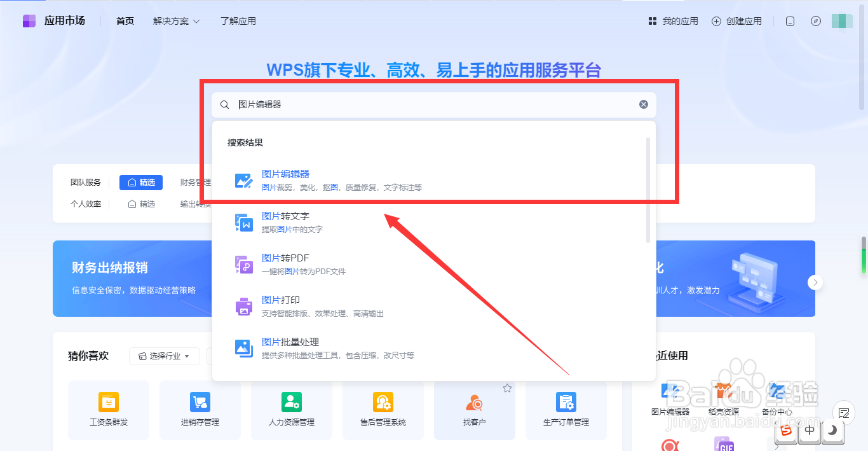868x451 pixels.
Task: Open 工资条群发 app card
Action: pyautogui.click(x=109, y=410)
